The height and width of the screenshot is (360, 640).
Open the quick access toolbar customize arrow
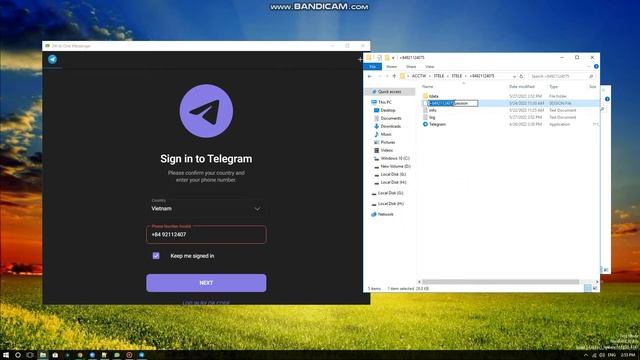393,58
